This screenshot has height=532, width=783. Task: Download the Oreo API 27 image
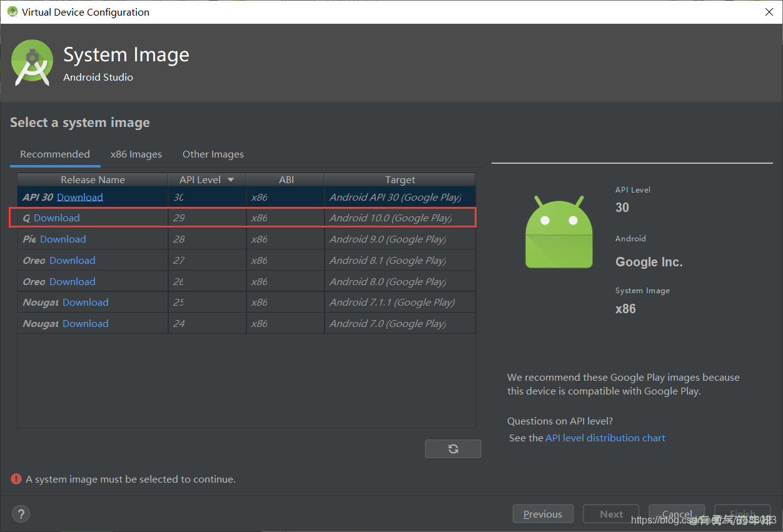point(73,261)
